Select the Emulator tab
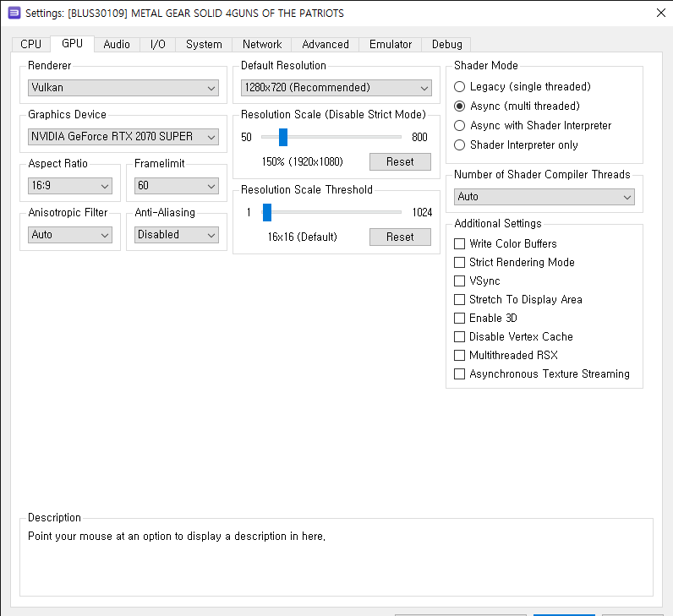This screenshot has width=673, height=616. (390, 44)
